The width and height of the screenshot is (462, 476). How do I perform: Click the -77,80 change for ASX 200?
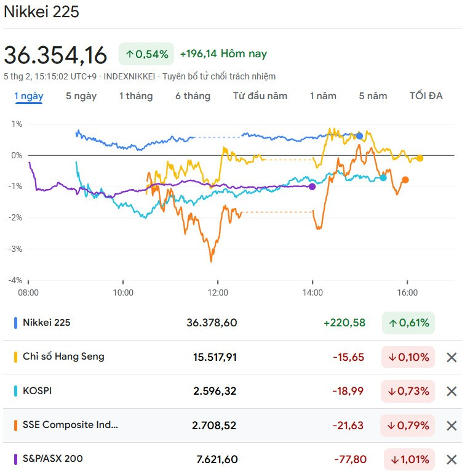pos(351,459)
